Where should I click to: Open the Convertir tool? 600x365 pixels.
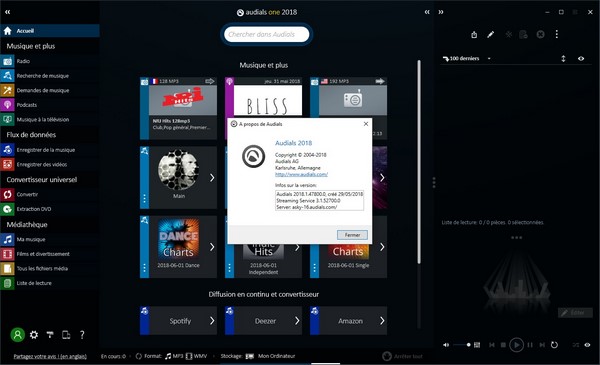click(x=50, y=194)
